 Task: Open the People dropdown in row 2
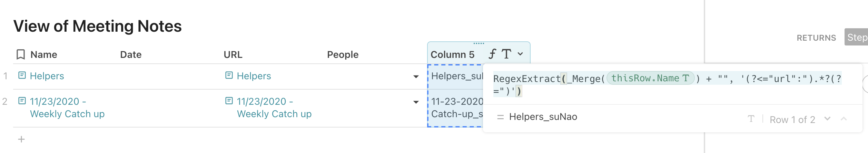pos(416,102)
